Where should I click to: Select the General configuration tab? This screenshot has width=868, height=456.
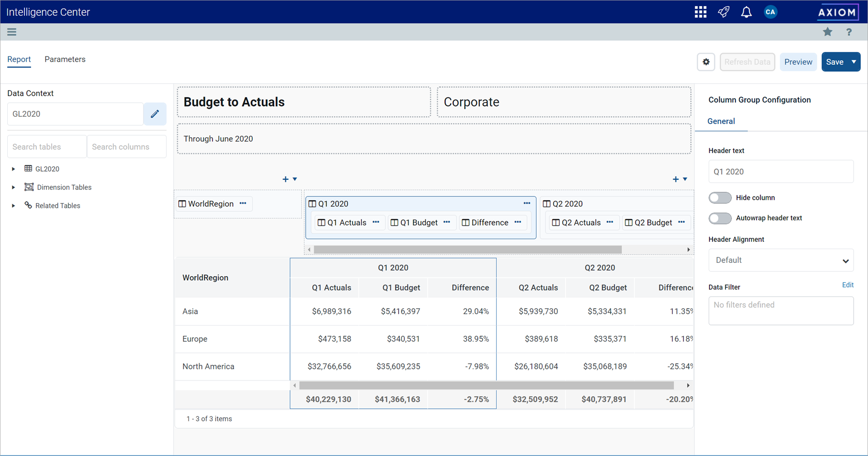[x=721, y=121]
